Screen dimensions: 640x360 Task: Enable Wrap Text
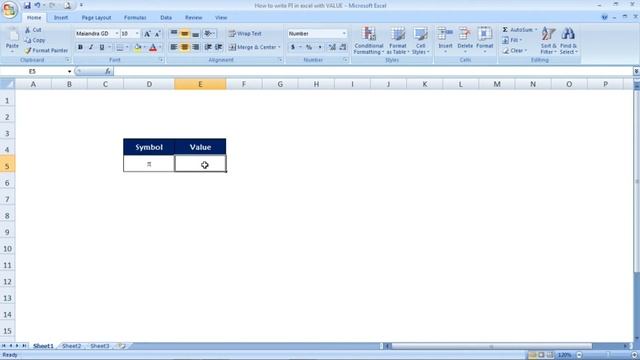tap(245, 34)
